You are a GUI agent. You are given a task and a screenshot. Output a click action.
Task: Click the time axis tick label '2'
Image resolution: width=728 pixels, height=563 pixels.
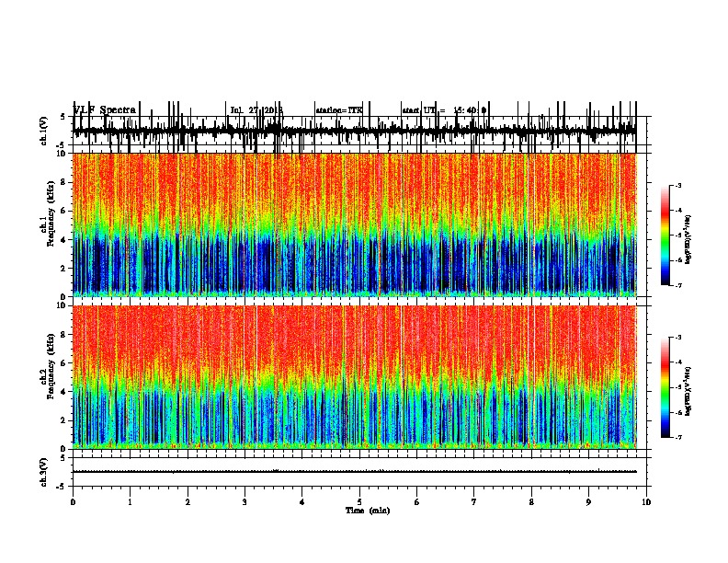[x=188, y=502]
